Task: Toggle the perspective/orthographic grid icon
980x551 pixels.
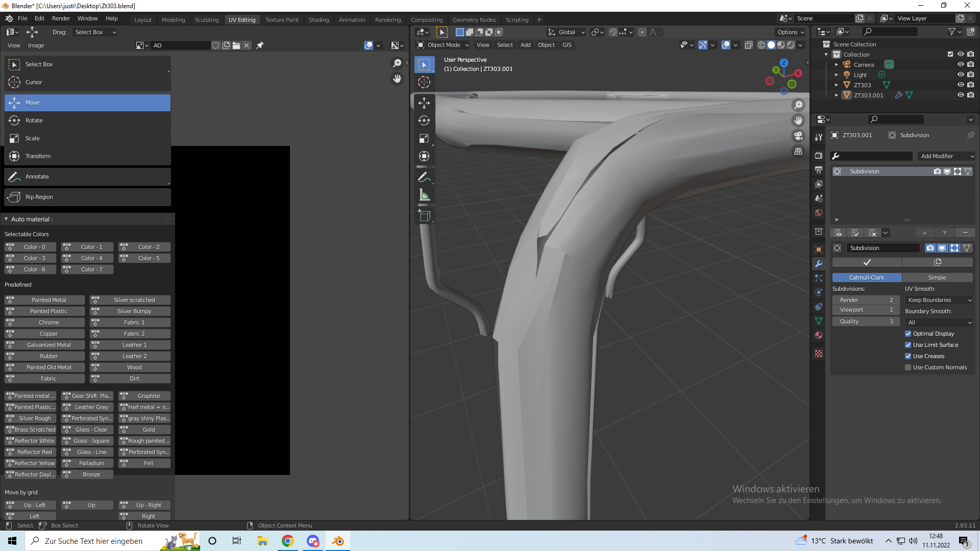Action: point(798,151)
